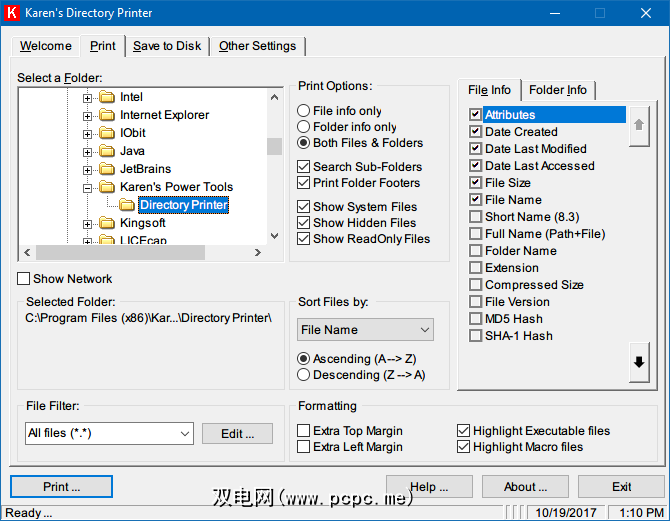Click the Intel folder icon
670x521 pixels.
coord(107,97)
